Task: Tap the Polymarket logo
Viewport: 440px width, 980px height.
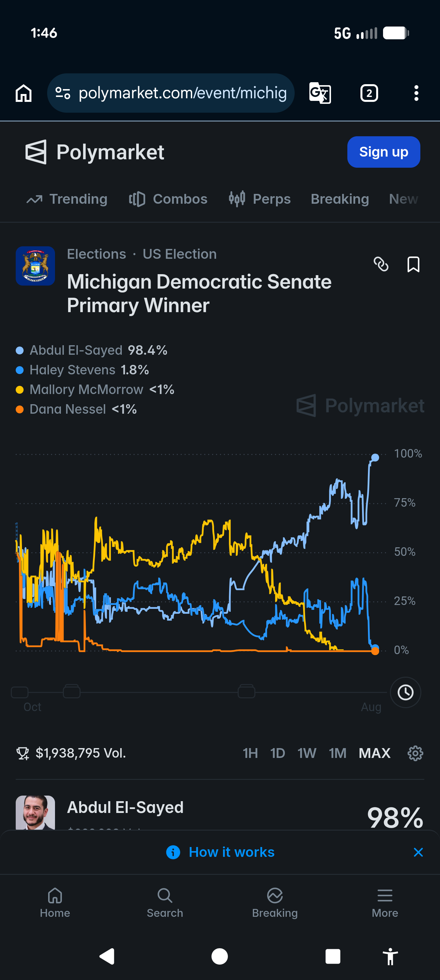Action: click(x=95, y=152)
